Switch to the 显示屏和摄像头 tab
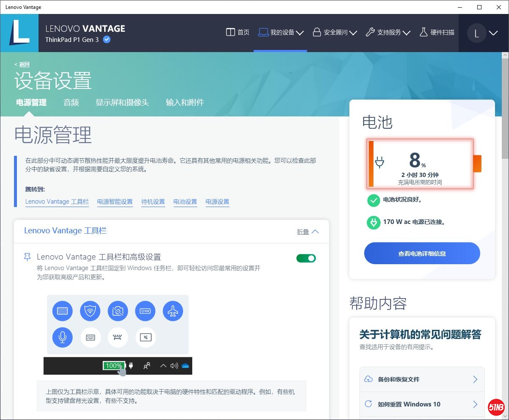Viewport: 509px width, 420px height. (122, 102)
